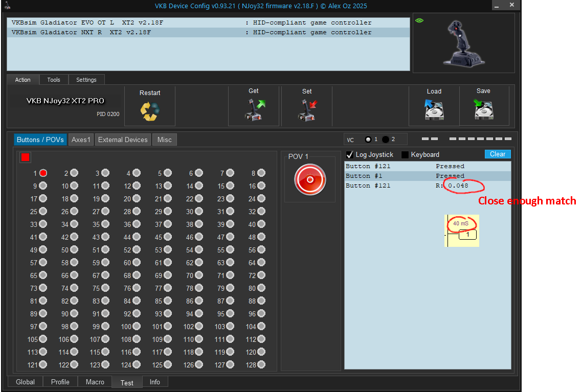Click the Get settings joystick icon

pyautogui.click(x=255, y=110)
